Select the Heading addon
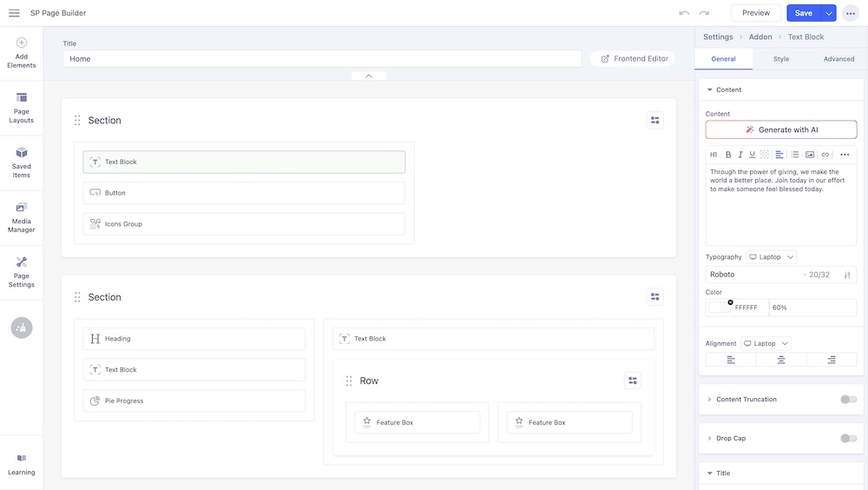Image resolution: width=868 pixels, height=490 pixels. (194, 339)
